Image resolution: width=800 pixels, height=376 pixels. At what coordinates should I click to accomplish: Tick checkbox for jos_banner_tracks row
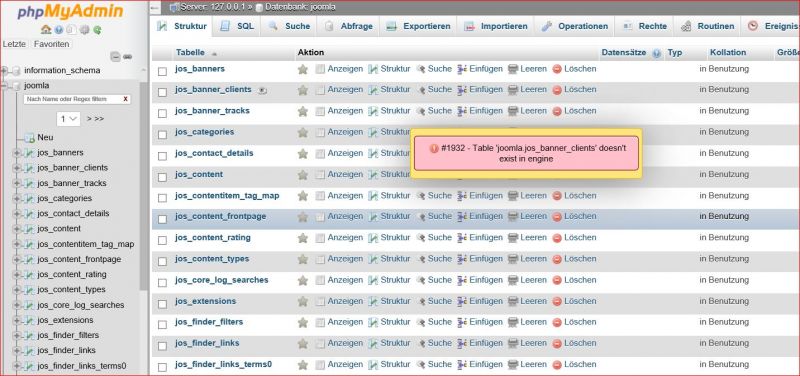[162, 114]
